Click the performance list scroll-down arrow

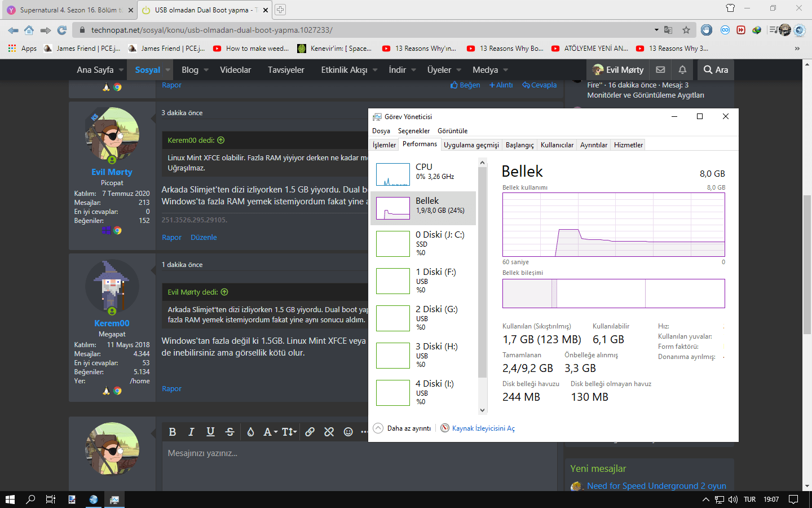pyautogui.click(x=482, y=410)
